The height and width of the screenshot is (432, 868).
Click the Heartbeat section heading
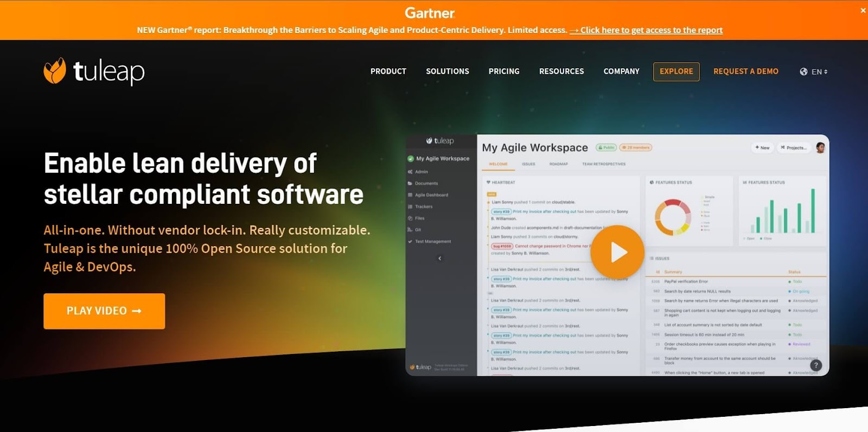(x=501, y=183)
